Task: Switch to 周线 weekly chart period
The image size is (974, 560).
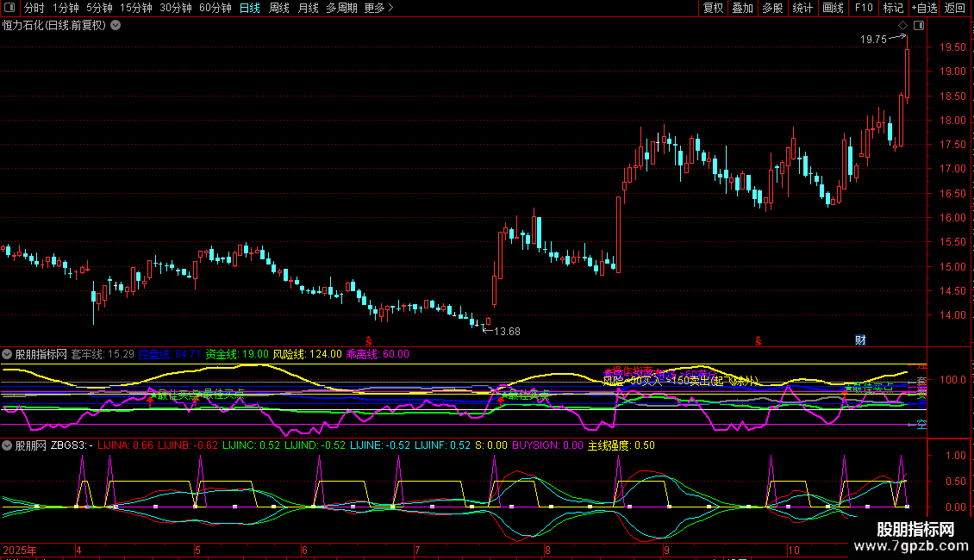Action: [279, 8]
